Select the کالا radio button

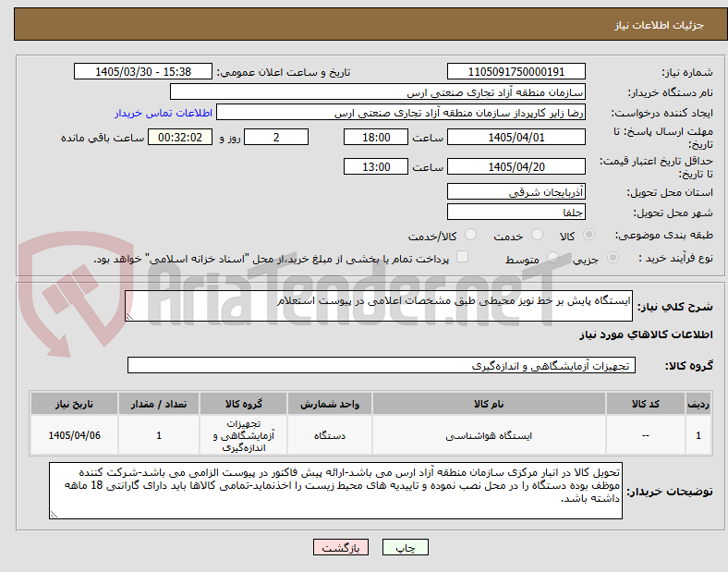pos(588,235)
